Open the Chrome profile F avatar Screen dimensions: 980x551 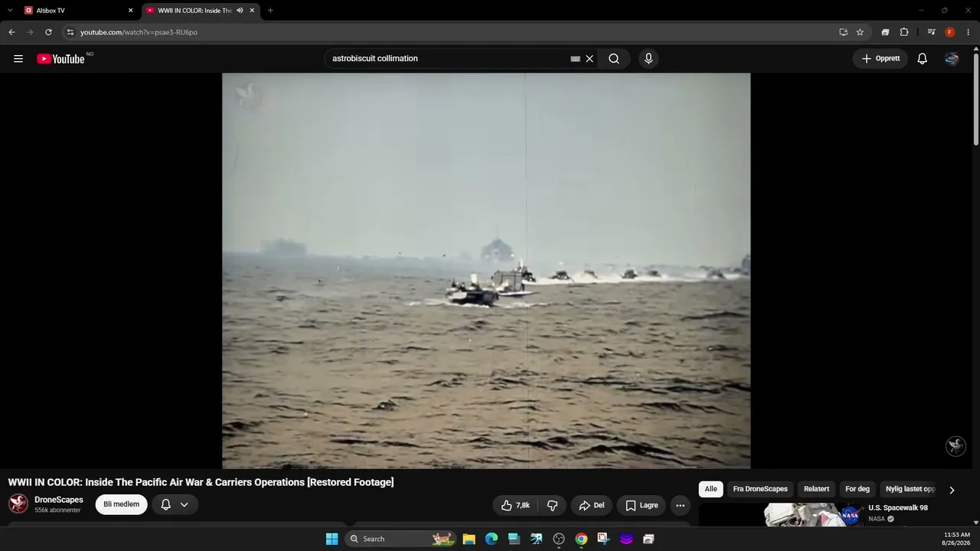[950, 32]
